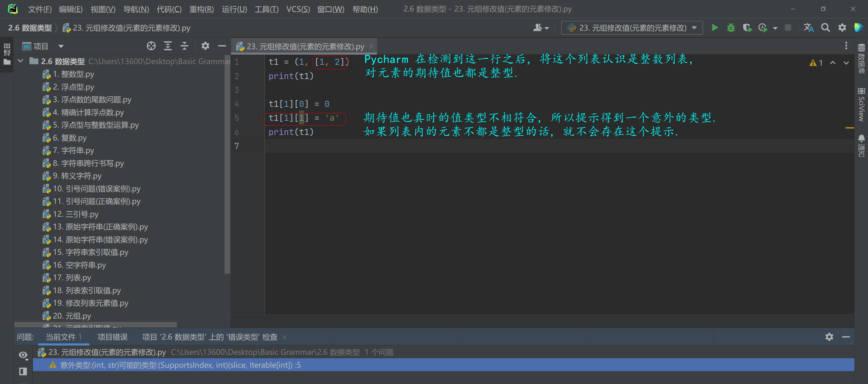Open the 重构(R) menu
Viewport: 868px width, 384px height.
pyautogui.click(x=201, y=9)
